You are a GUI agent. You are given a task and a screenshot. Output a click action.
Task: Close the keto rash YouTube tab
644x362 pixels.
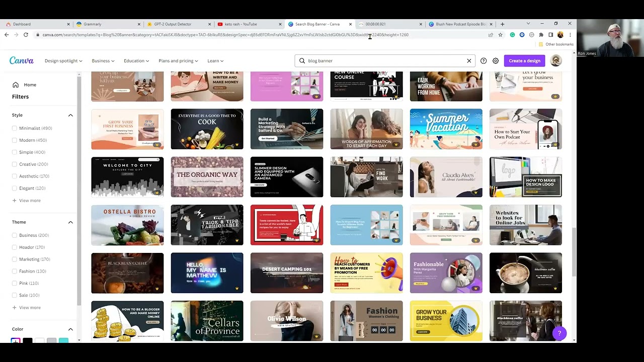pos(280,24)
